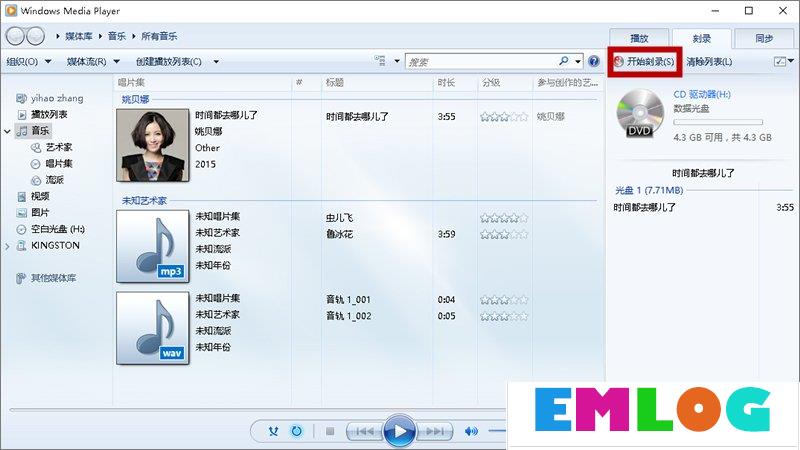Click 开始刻录(S) to start burning
The height and width of the screenshot is (450, 800).
coord(644,61)
